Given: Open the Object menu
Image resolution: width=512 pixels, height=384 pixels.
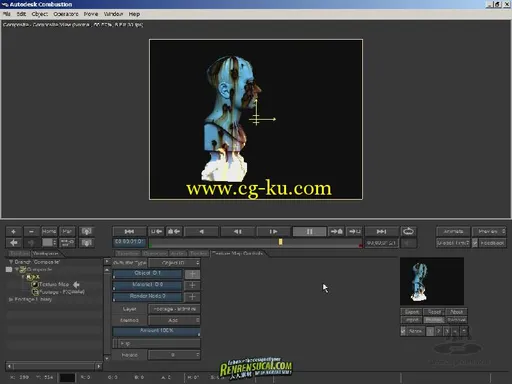Looking at the screenshot, I should [x=40, y=14].
